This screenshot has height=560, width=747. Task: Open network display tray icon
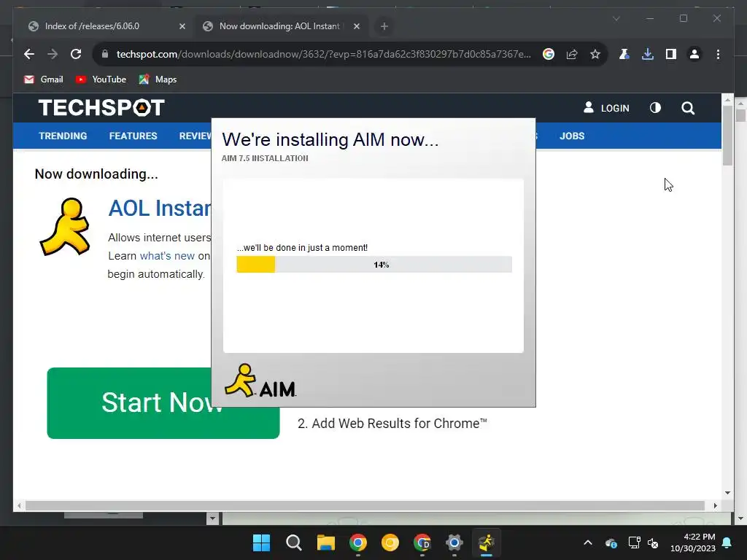pos(634,542)
